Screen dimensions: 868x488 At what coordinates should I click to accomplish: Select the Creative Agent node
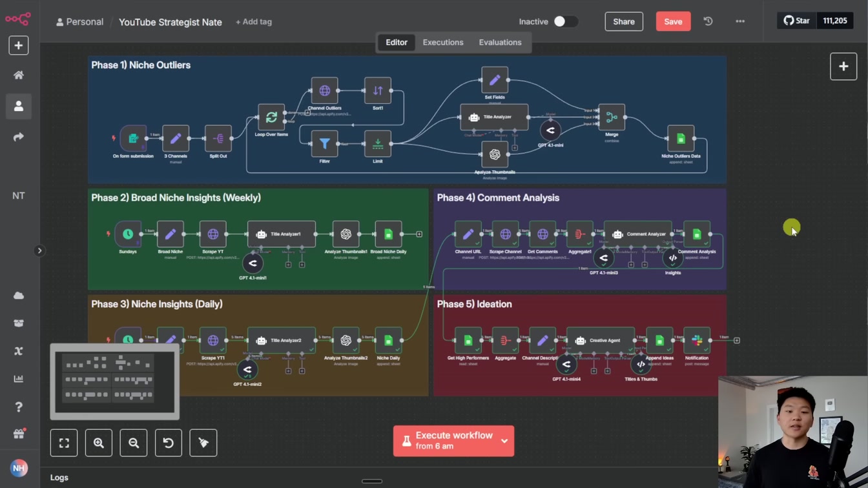[601, 340]
